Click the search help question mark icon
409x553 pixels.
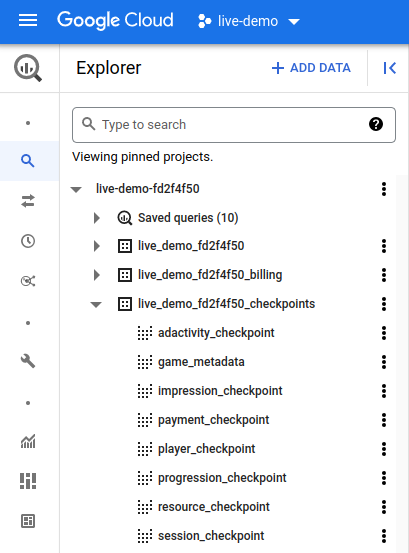(x=376, y=124)
